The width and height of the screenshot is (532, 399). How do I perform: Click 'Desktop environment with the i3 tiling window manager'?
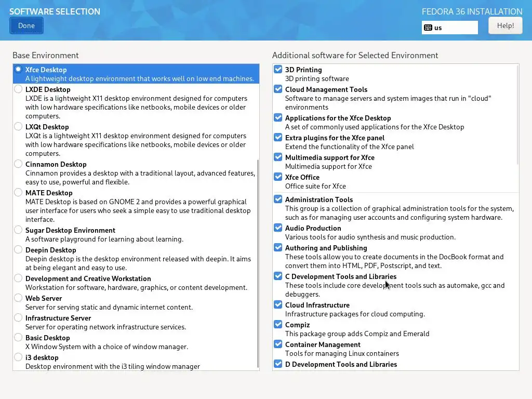point(113,366)
